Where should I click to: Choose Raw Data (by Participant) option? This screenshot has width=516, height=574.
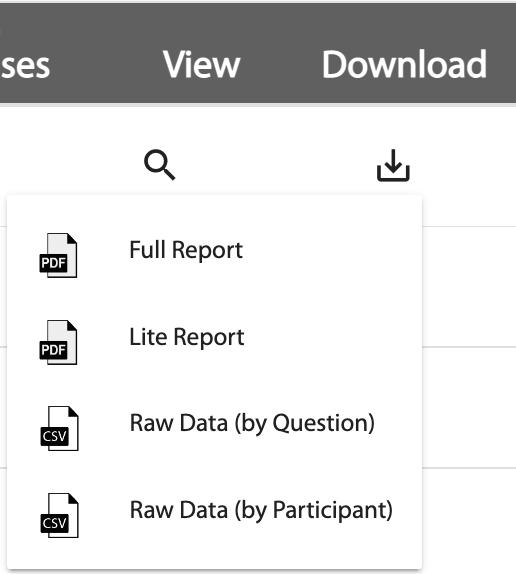point(214,515)
